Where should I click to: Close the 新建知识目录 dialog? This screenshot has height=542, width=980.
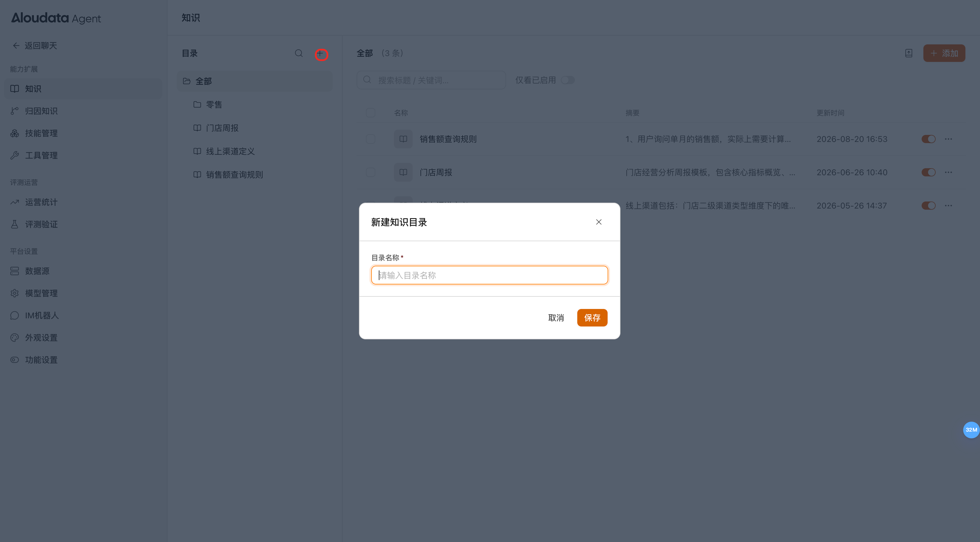(x=599, y=222)
